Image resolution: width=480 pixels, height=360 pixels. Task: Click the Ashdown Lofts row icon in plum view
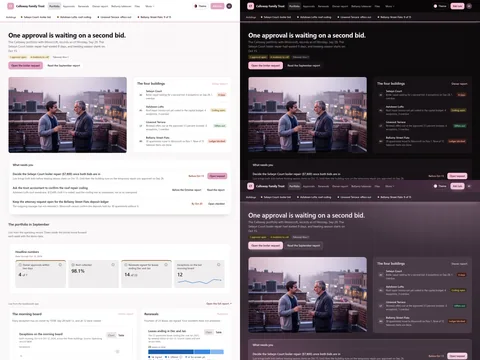point(381,290)
